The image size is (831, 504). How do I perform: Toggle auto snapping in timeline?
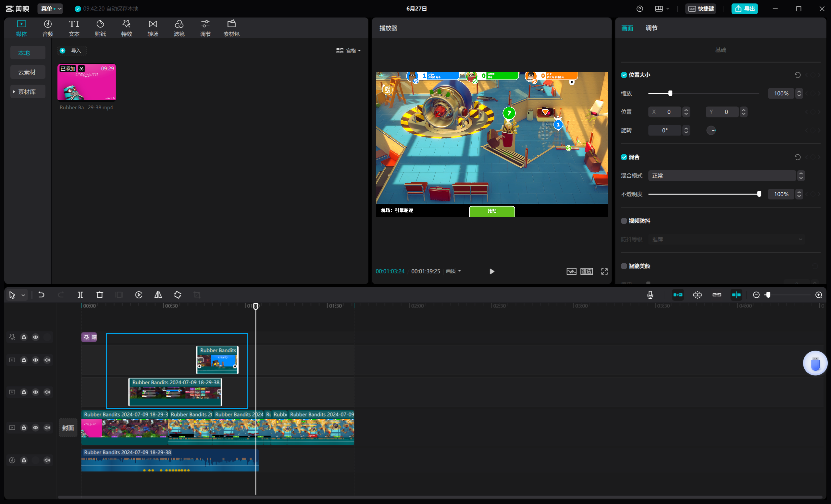click(x=698, y=295)
